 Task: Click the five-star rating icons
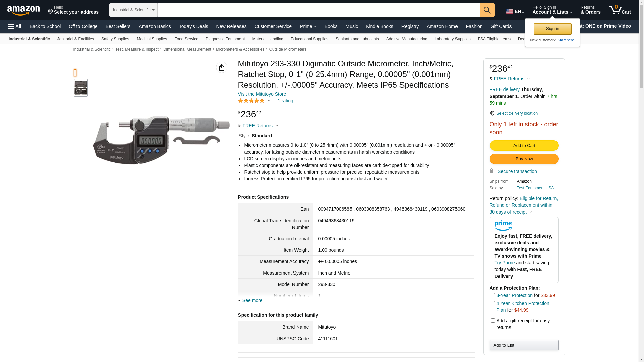click(251, 101)
